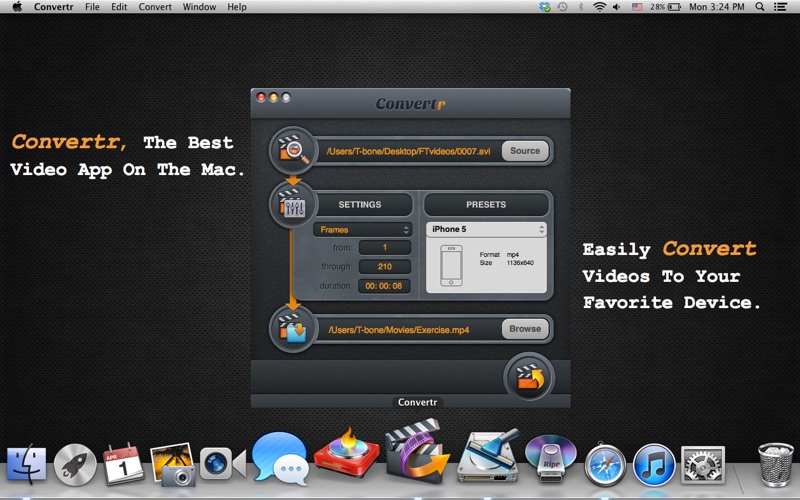Click the settings mixer clapperboard icon

point(293,205)
